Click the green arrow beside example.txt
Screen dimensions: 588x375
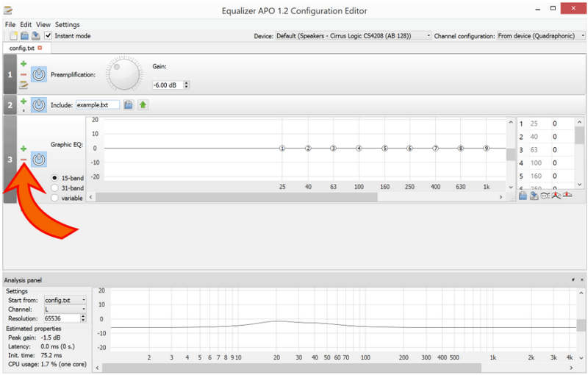(x=143, y=105)
